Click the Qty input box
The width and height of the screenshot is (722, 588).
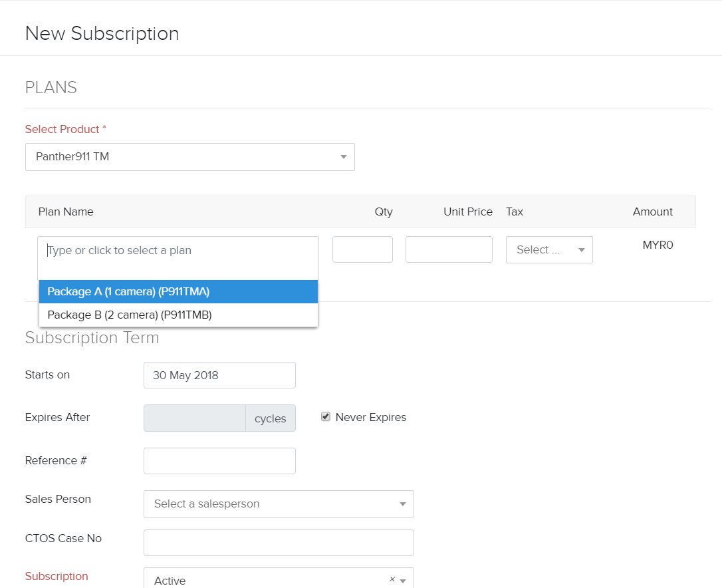click(362, 249)
